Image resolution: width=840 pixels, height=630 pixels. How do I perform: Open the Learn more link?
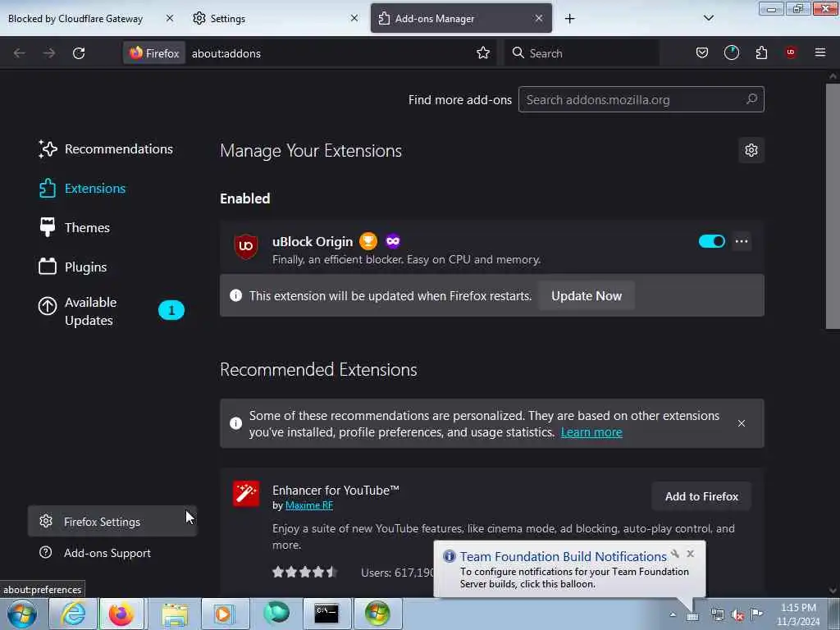pyautogui.click(x=591, y=432)
